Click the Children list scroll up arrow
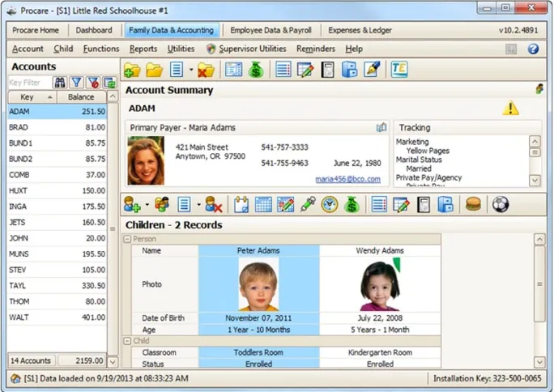 (539, 240)
